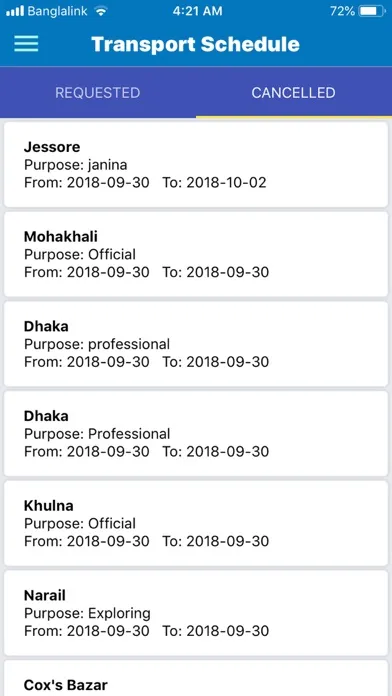392x696 pixels.
Task: Tap the 4:21 AM clock
Action: click(x=197, y=12)
